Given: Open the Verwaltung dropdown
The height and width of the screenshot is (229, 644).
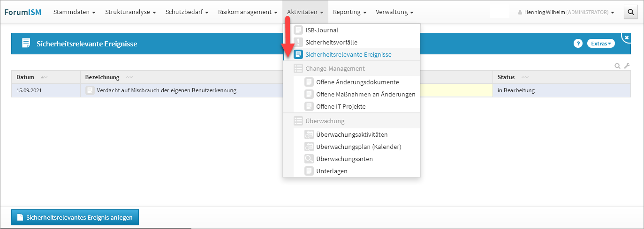Looking at the screenshot, I should point(395,12).
